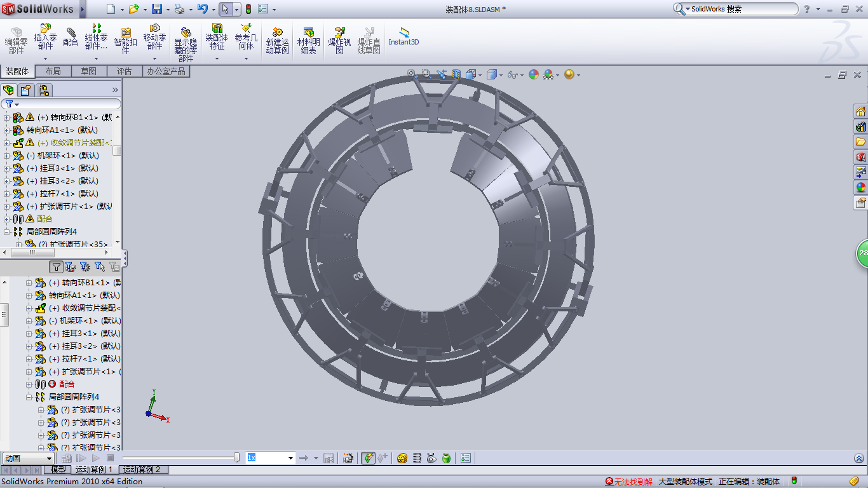Open the PropertyManager tab icon
Screen dimensions: 868x488
coord(26,90)
